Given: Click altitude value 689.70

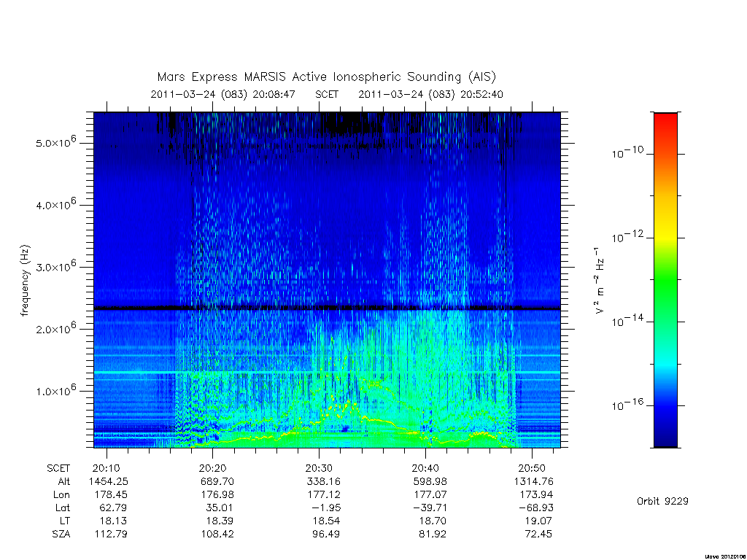Looking at the screenshot, I should 217,481.
